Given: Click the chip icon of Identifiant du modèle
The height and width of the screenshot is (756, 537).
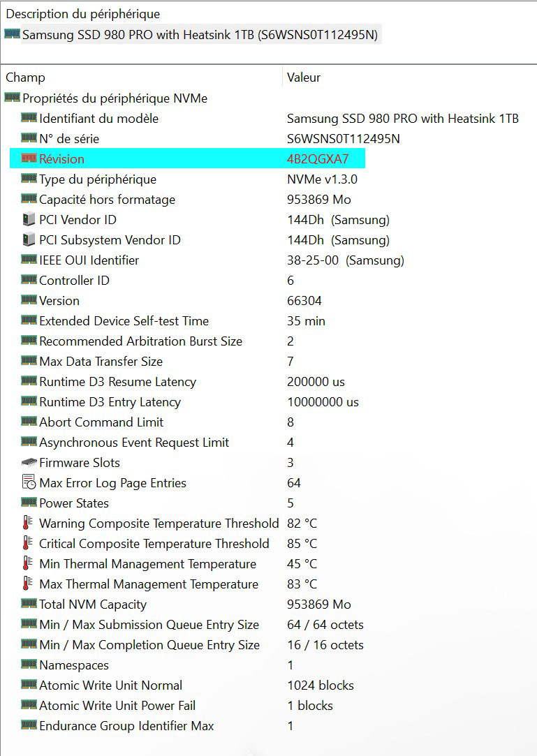Looking at the screenshot, I should pos(29,118).
